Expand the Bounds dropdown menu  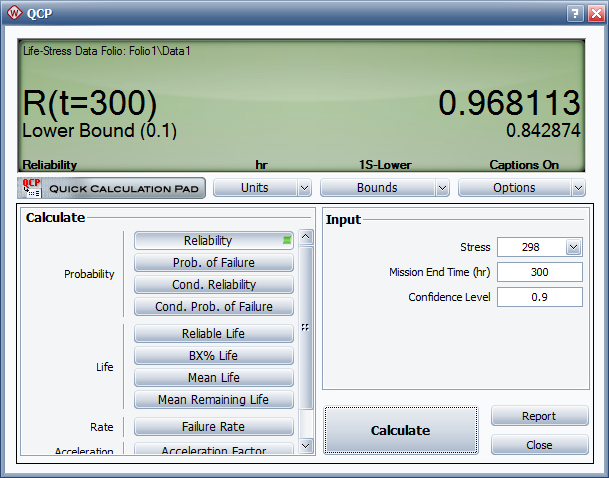tap(385, 188)
